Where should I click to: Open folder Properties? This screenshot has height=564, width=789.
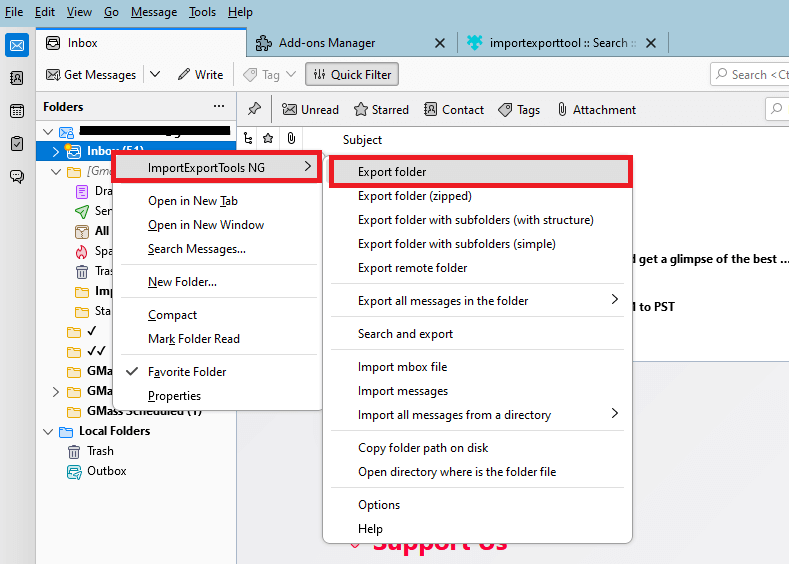point(217,396)
